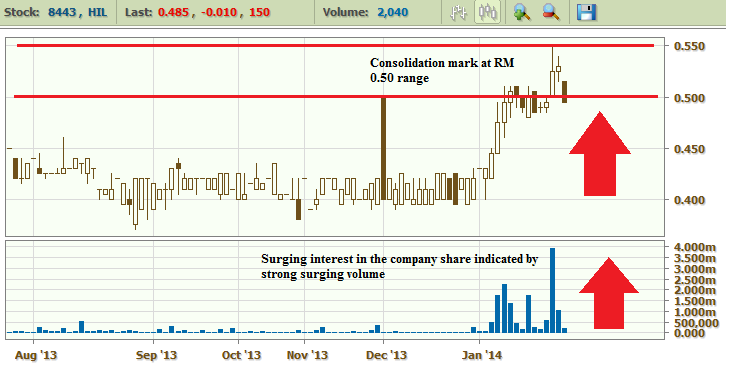This screenshot has height=375, width=730.
Task: Click the Dec '13 date label
Action: (x=386, y=355)
